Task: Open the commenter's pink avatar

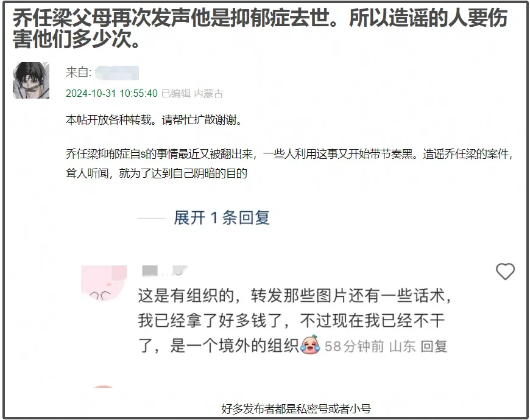Action: [104, 283]
